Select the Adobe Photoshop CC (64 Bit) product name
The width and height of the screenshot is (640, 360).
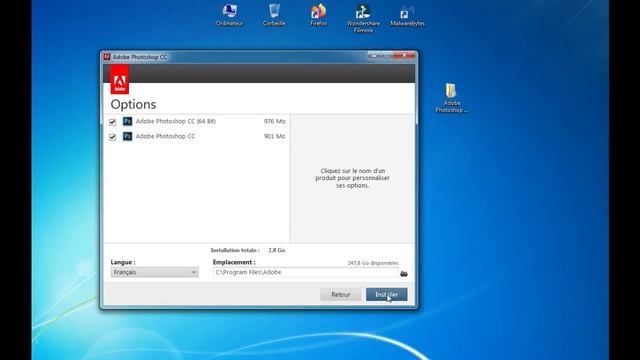[x=176, y=121]
